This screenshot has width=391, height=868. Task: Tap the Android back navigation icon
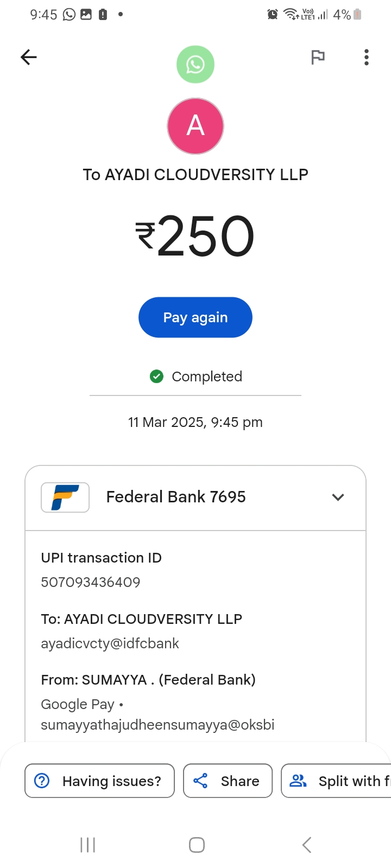pyautogui.click(x=307, y=845)
